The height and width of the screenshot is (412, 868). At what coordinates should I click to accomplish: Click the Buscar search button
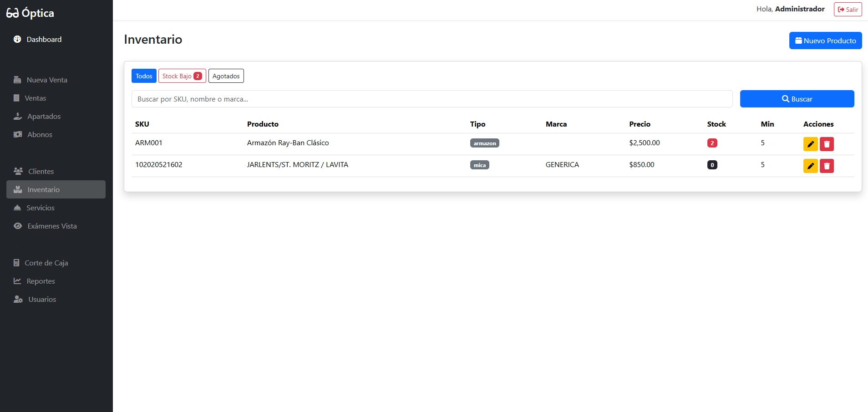coord(797,99)
